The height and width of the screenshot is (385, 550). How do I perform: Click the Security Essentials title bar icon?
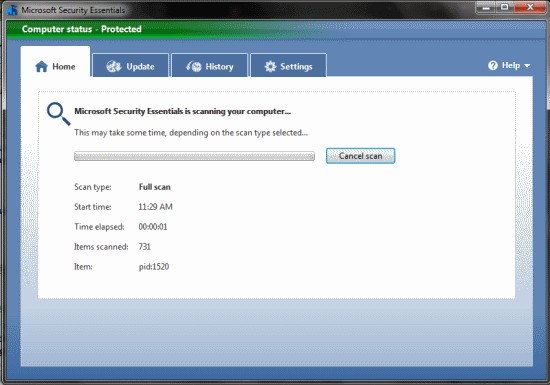coord(12,10)
